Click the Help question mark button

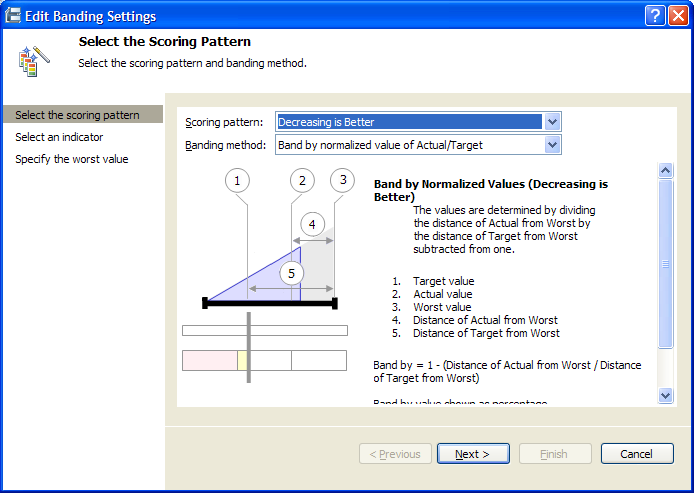point(655,15)
